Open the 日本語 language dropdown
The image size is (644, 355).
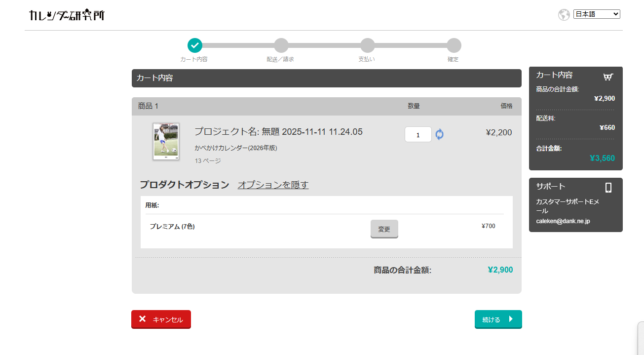coord(596,14)
